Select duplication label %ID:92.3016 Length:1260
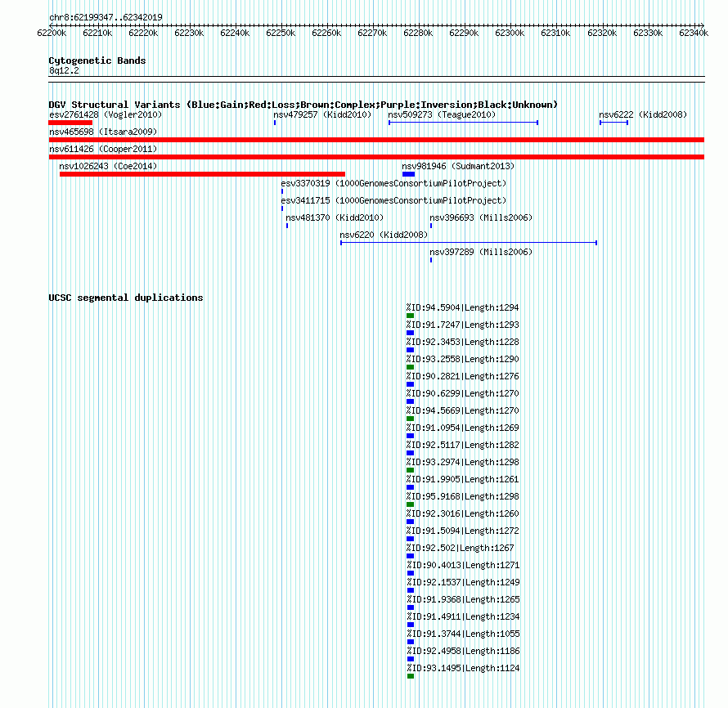The height and width of the screenshot is (708, 728). coord(462,513)
